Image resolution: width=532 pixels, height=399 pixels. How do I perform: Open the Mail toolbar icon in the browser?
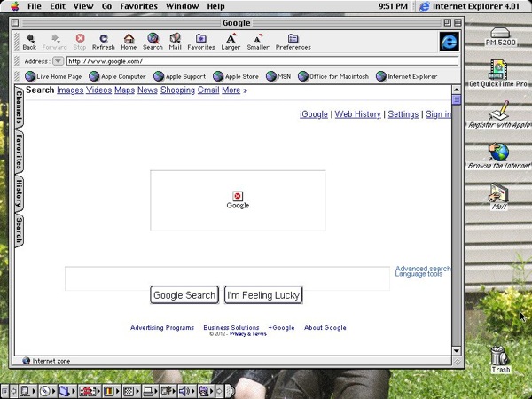click(x=175, y=42)
